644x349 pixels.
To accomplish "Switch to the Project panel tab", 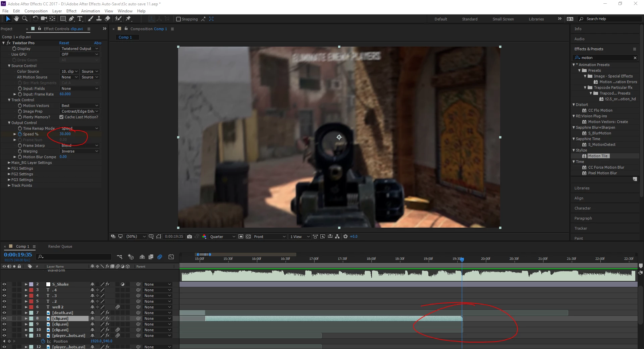I will click(6, 29).
